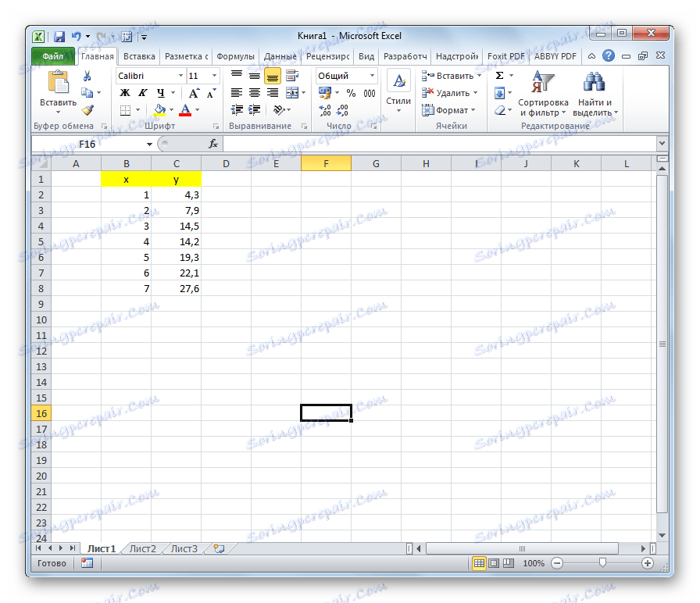Switch to sheet Лист2
This screenshot has width=700, height=603.
coord(143,548)
